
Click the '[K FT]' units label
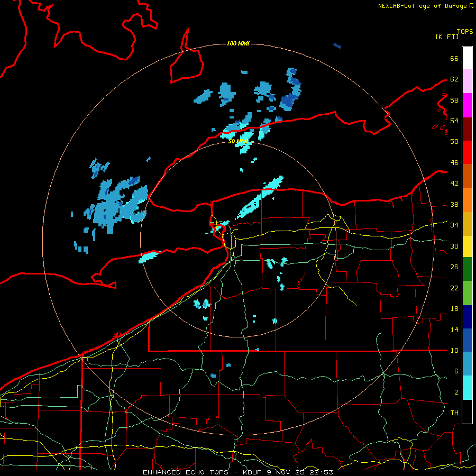click(x=447, y=36)
